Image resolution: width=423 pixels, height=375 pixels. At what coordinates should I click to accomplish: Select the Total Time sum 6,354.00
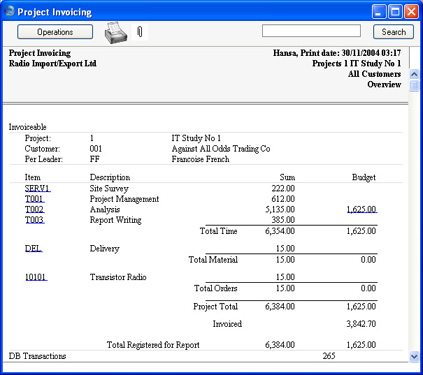point(280,231)
